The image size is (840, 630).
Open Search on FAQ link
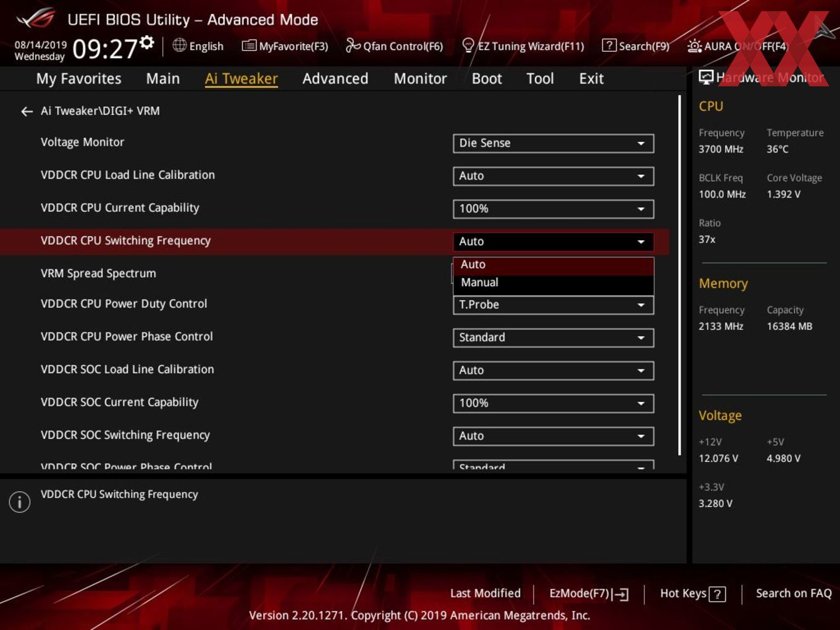[x=794, y=594]
